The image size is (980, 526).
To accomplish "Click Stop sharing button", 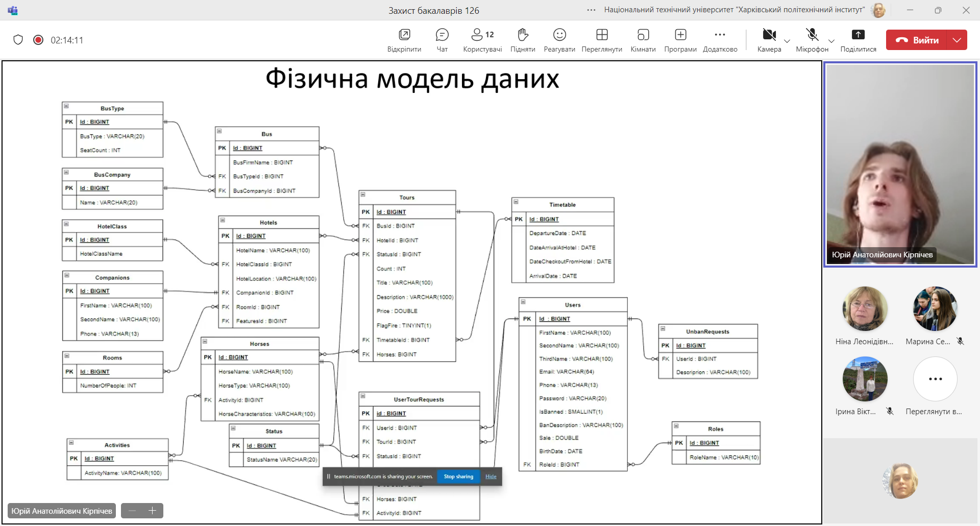I will [x=458, y=476].
